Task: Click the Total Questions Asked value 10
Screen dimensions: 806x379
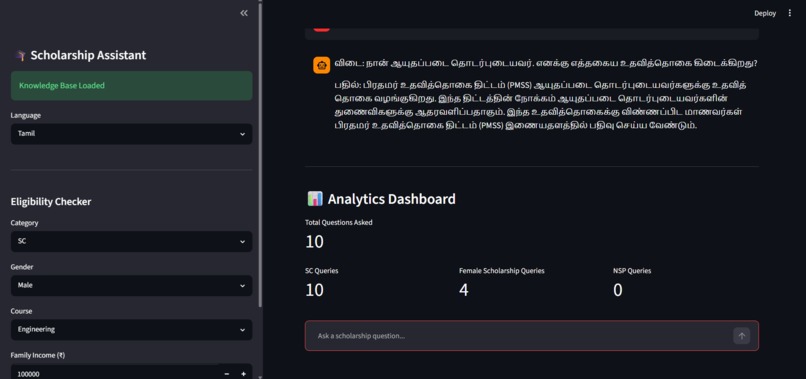Action: pyautogui.click(x=315, y=242)
